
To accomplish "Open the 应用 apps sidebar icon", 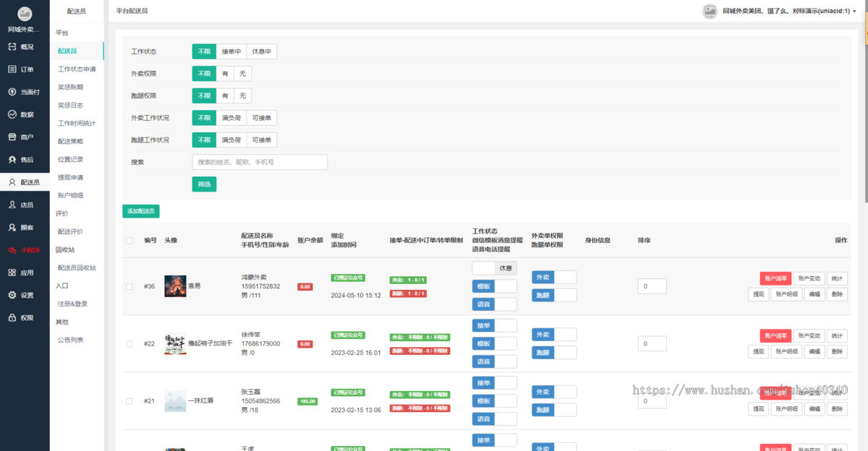I will 12,272.
